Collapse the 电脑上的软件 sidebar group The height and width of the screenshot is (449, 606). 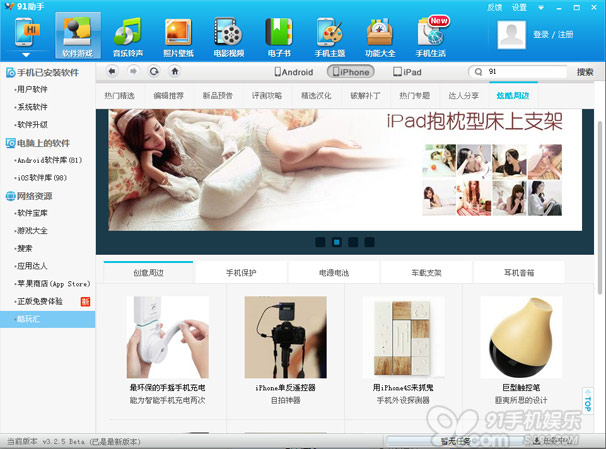pos(9,143)
